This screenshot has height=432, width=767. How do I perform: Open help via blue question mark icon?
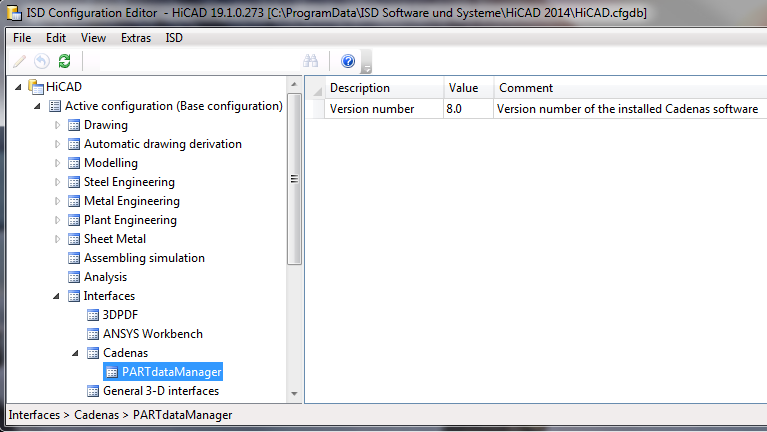348,61
